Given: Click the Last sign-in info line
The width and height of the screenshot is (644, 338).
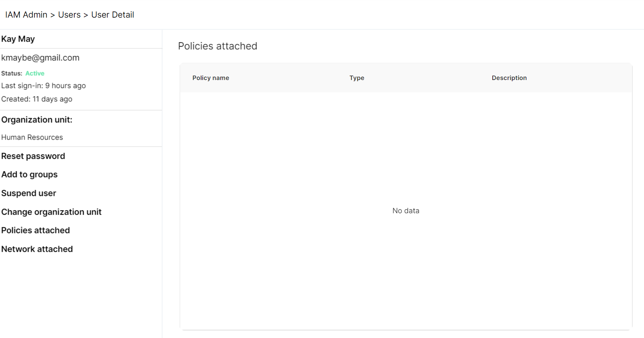Looking at the screenshot, I should click(43, 86).
